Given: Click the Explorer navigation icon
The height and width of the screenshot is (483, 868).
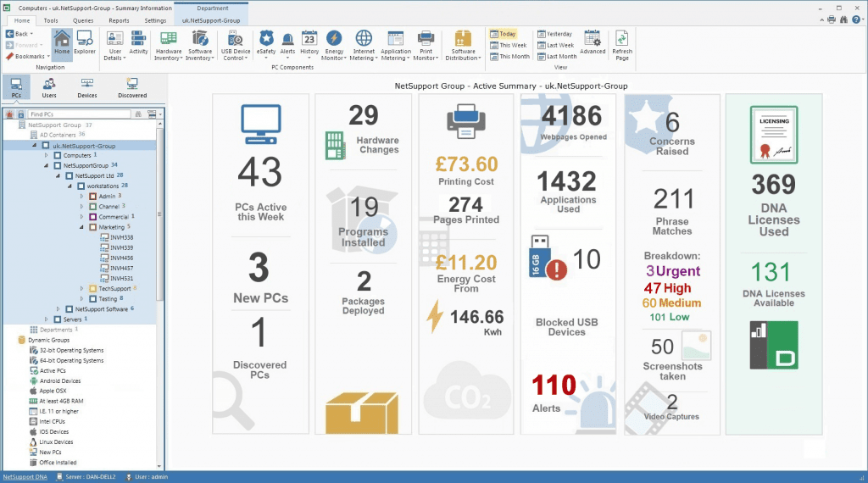Looking at the screenshot, I should (x=85, y=42).
